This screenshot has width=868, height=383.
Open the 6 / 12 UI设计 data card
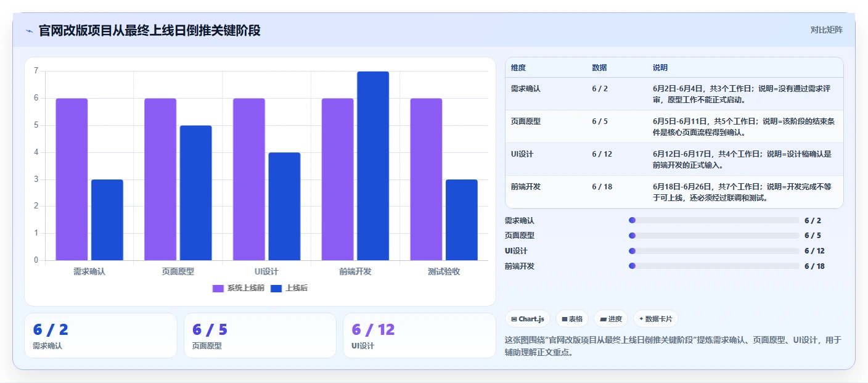coord(419,336)
